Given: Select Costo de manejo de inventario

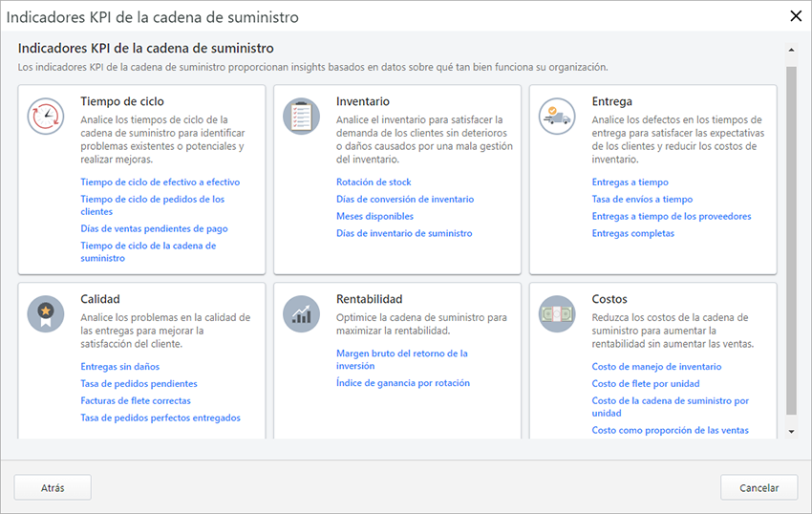Looking at the screenshot, I should (x=656, y=367).
